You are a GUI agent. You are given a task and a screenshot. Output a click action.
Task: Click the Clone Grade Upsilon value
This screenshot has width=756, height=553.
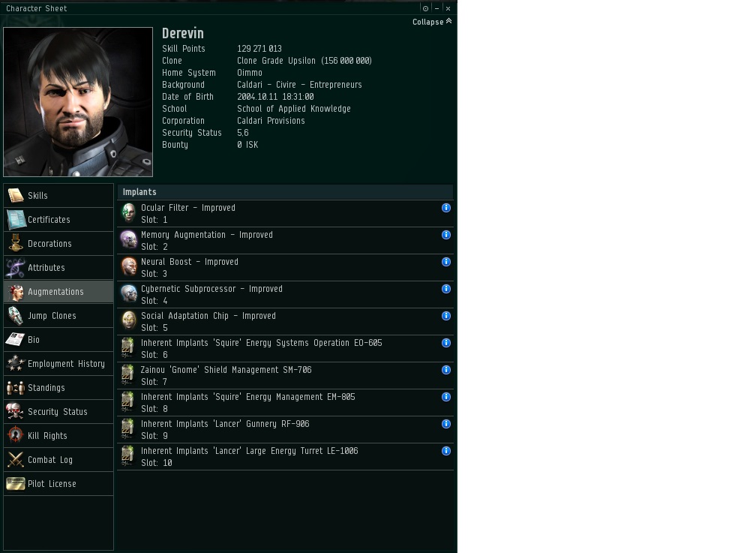click(304, 61)
